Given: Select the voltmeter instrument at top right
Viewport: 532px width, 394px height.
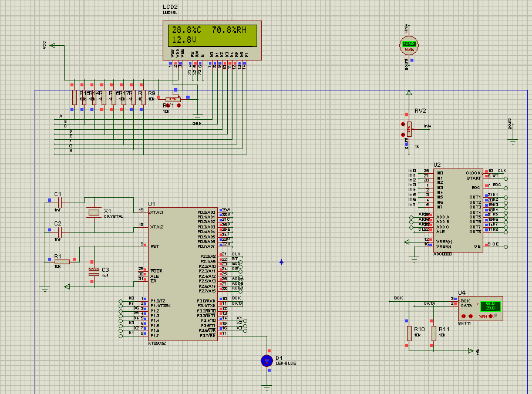Looking at the screenshot, I should [409, 45].
